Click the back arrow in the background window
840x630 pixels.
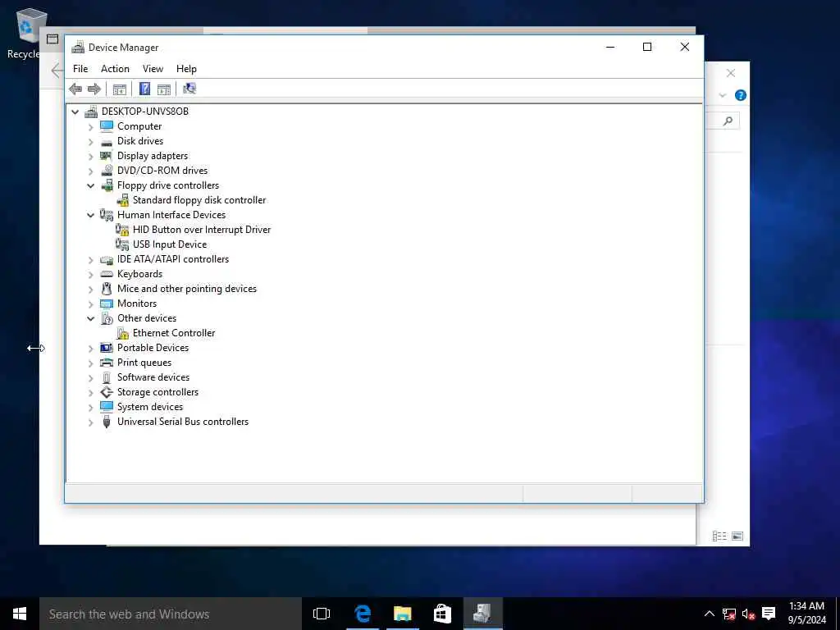pos(57,71)
